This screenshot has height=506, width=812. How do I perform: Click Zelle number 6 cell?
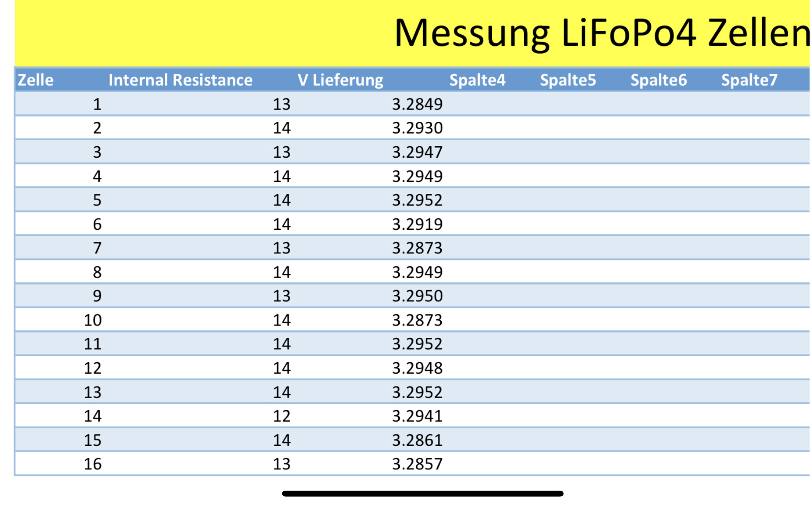pyautogui.click(x=97, y=224)
